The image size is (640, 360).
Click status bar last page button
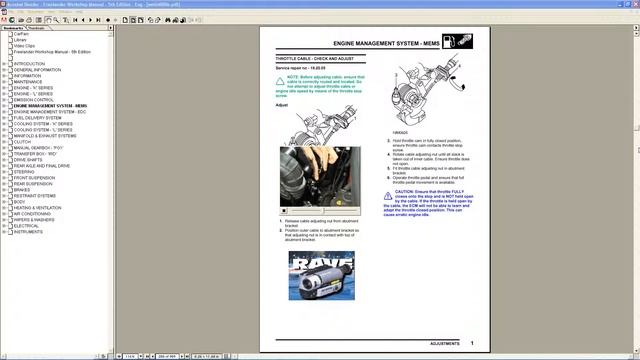tap(187, 356)
